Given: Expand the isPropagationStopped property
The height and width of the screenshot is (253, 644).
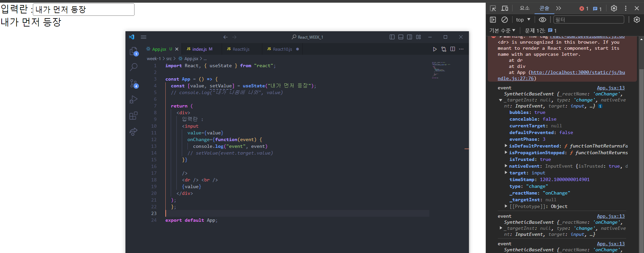Looking at the screenshot, I should (x=506, y=152).
